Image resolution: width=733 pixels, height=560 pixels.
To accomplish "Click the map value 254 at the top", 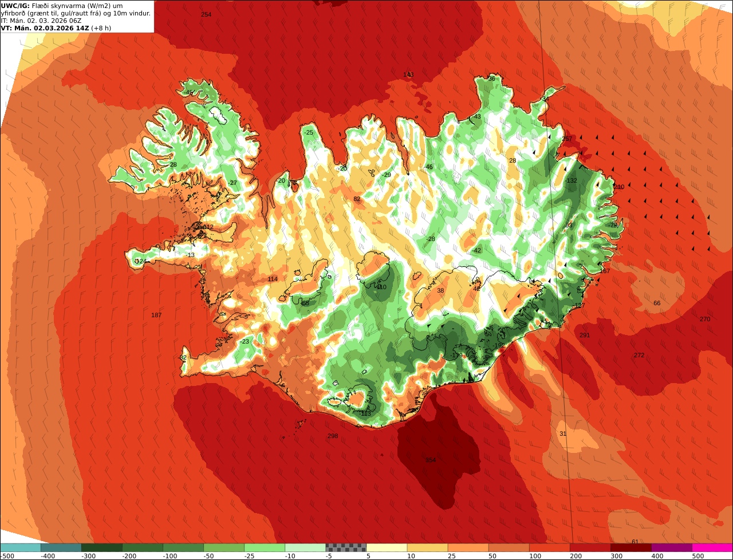I will [206, 14].
